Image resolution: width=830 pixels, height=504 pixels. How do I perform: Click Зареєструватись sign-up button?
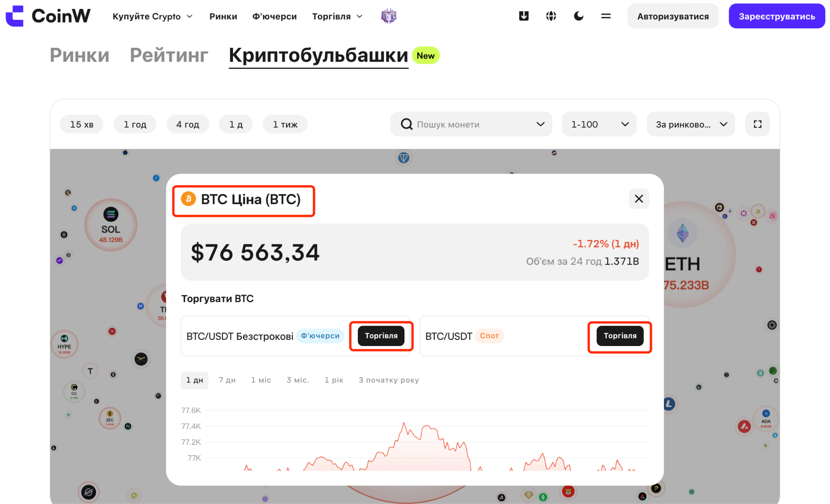point(777,16)
